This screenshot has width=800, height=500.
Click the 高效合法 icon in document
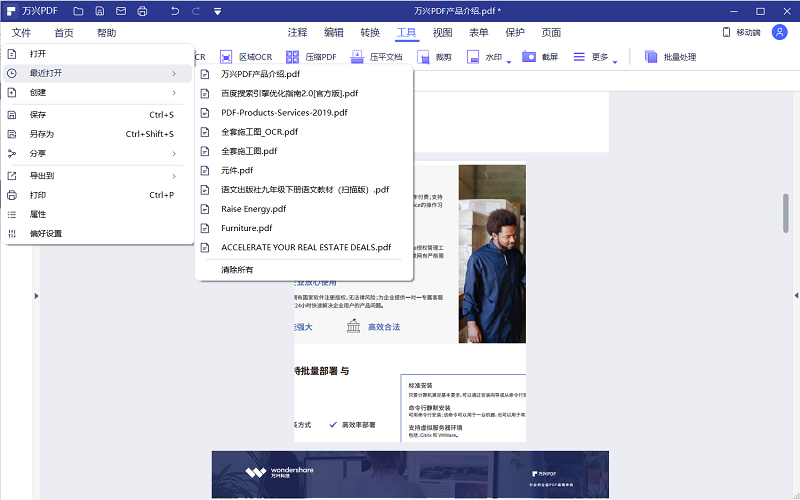point(353,326)
